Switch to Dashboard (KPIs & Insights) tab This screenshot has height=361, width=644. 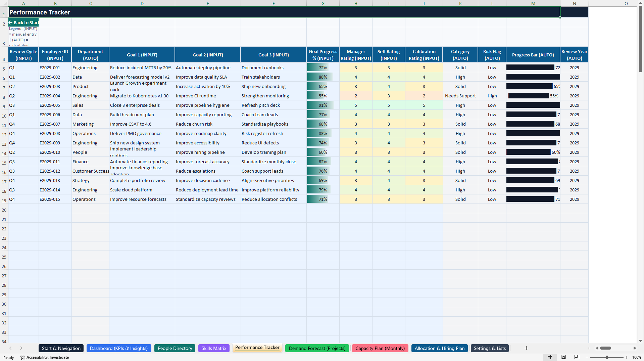point(119,348)
